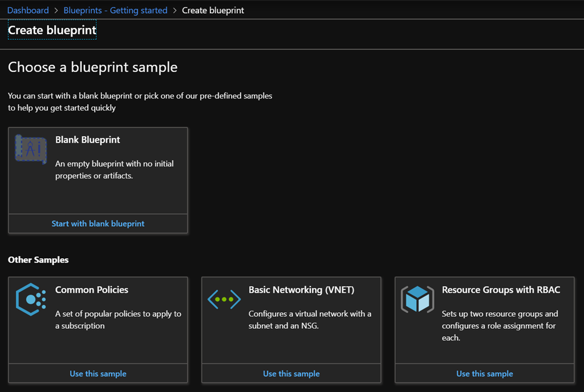Click the 'Create blueprint' breadcrumb item
The width and height of the screenshot is (584, 392).
tap(213, 10)
